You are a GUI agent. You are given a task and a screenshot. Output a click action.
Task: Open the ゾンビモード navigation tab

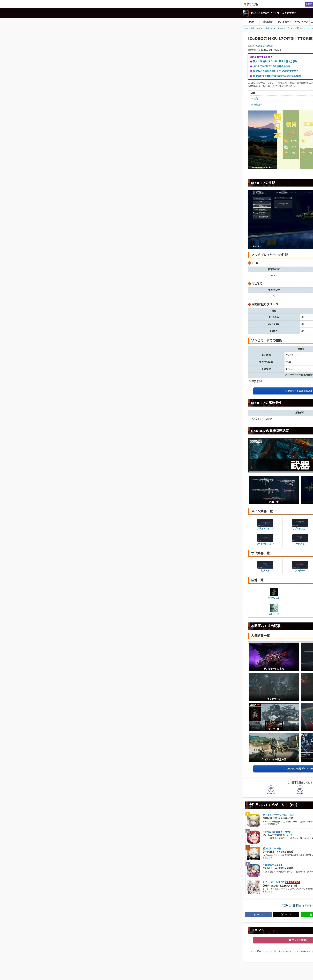click(284, 22)
